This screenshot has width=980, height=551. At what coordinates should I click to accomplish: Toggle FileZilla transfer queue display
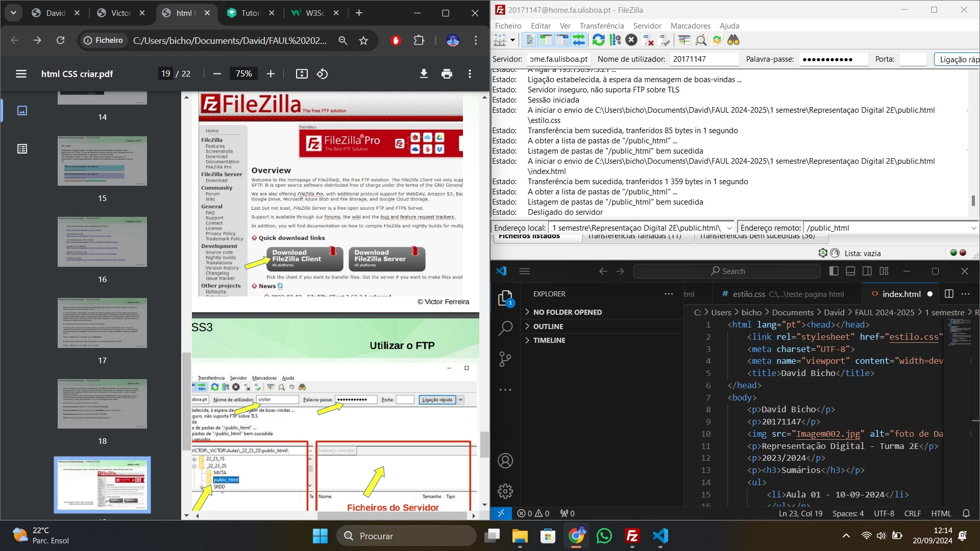click(x=579, y=40)
